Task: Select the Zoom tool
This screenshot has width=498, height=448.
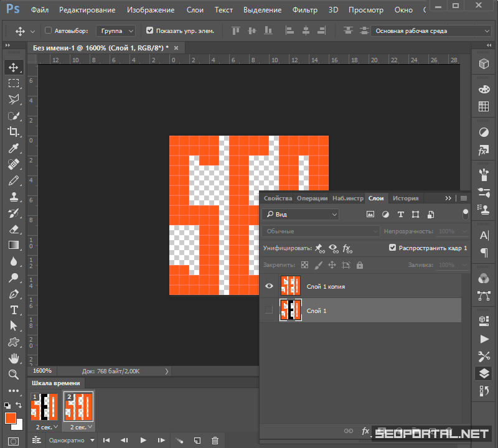Action: tap(13, 375)
